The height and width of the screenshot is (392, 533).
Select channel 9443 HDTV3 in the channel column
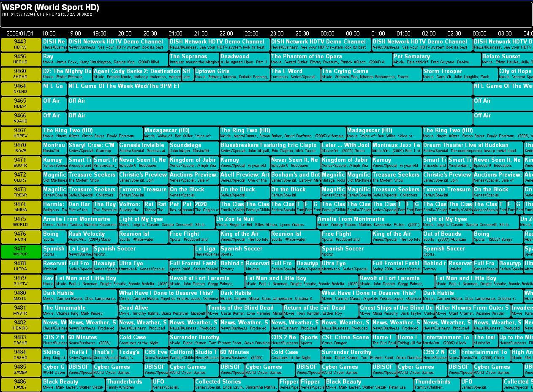pos(21,45)
